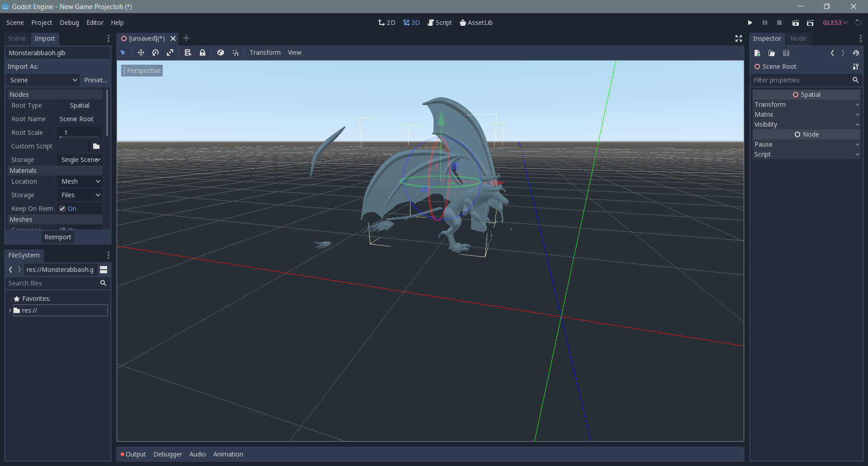Image resolution: width=868 pixels, height=466 pixels.
Task: Switch workspace to 2D
Action: (x=387, y=23)
